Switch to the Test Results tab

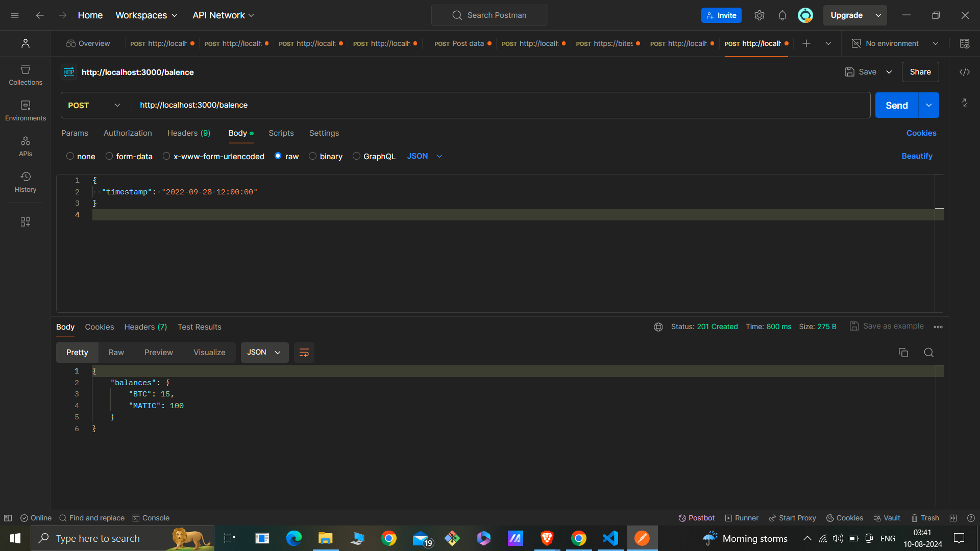click(x=199, y=327)
